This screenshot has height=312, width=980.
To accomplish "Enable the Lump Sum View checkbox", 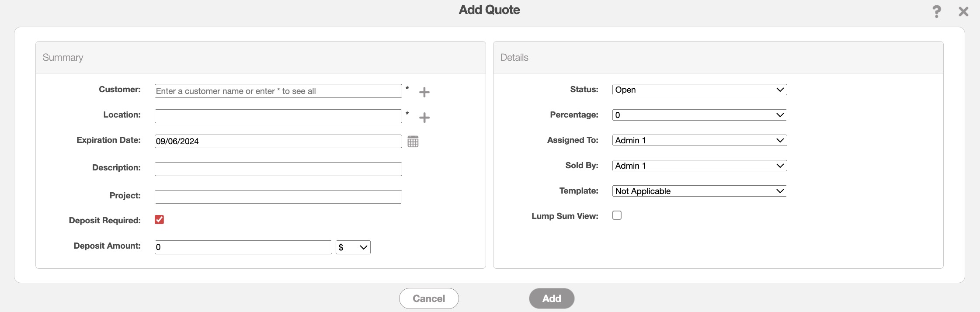I will [617, 215].
